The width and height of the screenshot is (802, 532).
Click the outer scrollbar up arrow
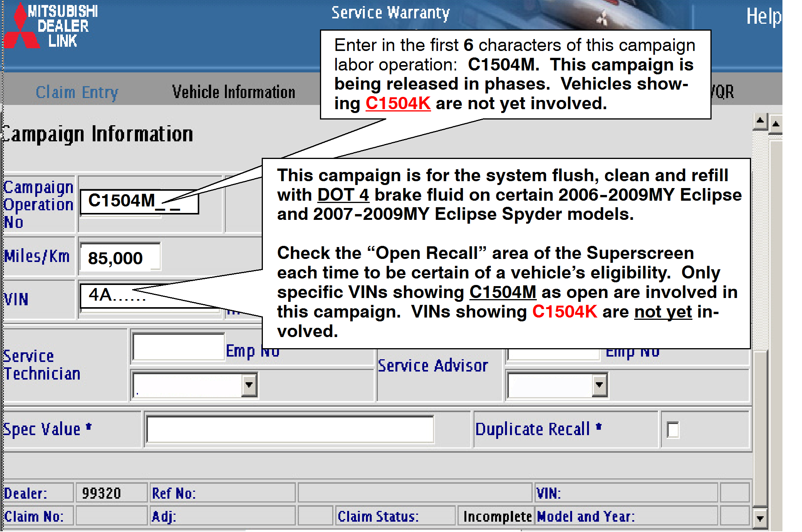tap(776, 124)
